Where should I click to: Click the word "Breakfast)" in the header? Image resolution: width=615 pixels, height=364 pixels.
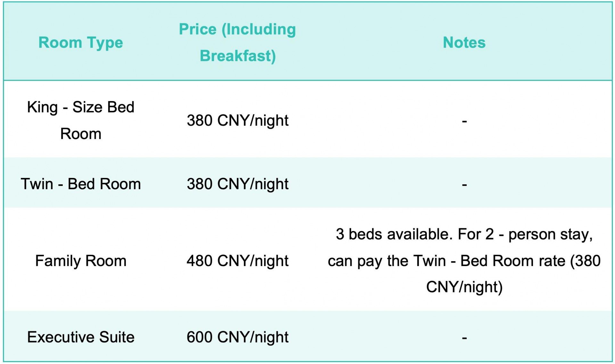click(x=237, y=56)
